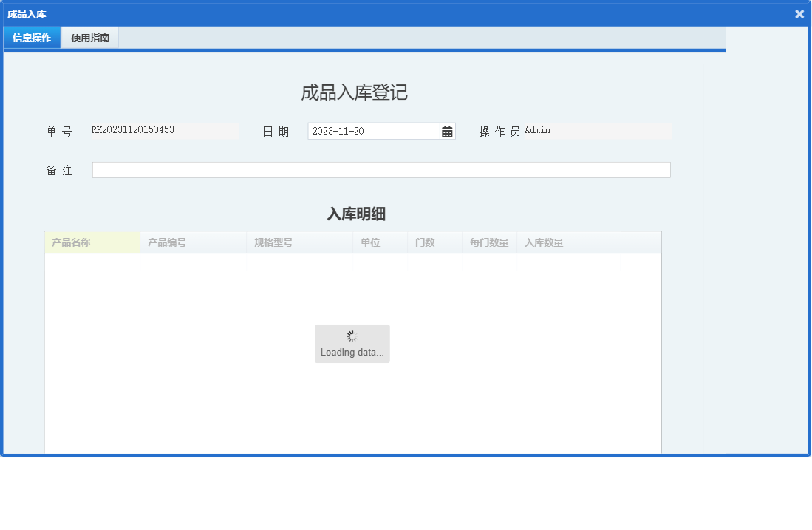Click the 单位 column header
This screenshot has width=812, height=530.
coord(370,242)
